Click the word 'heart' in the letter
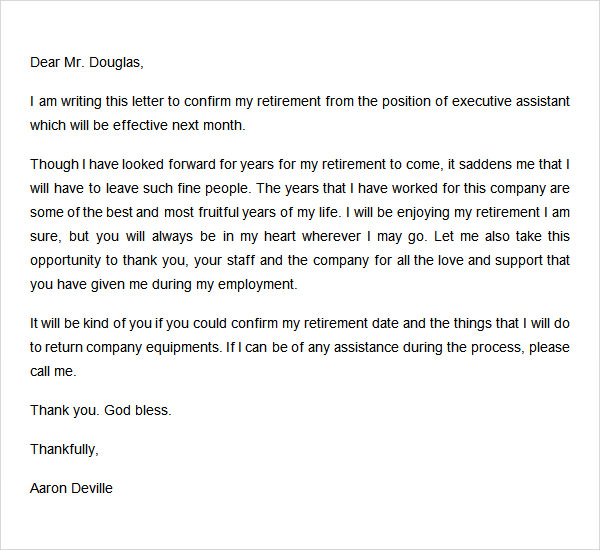600x550 pixels. [280, 236]
